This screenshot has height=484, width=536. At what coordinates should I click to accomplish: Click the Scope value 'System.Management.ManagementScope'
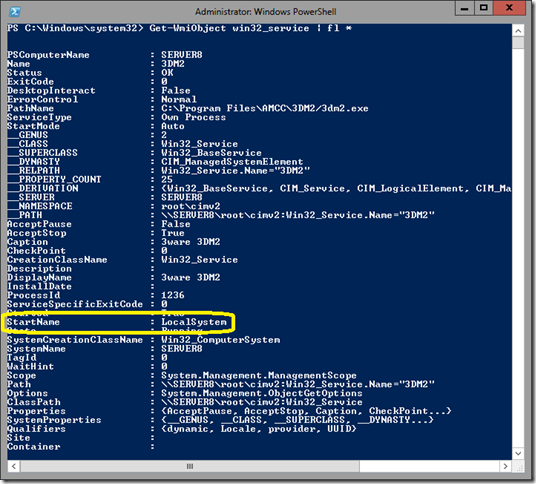click(259, 375)
